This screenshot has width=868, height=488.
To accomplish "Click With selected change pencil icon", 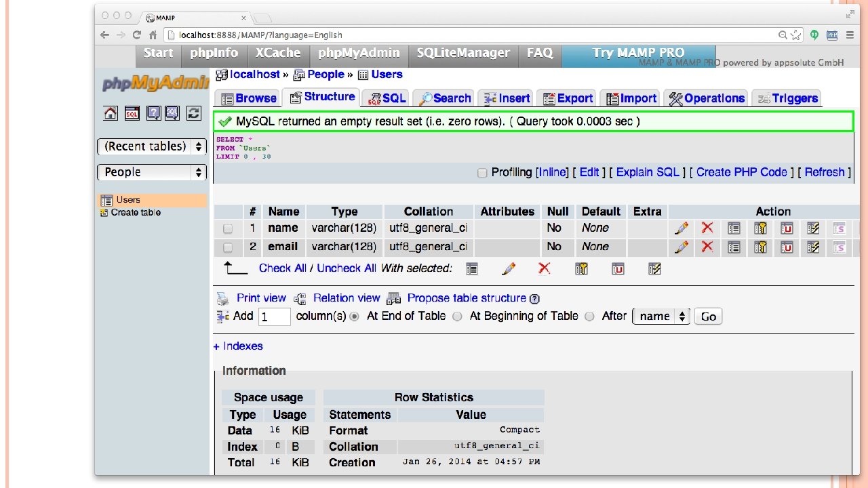I will (509, 269).
